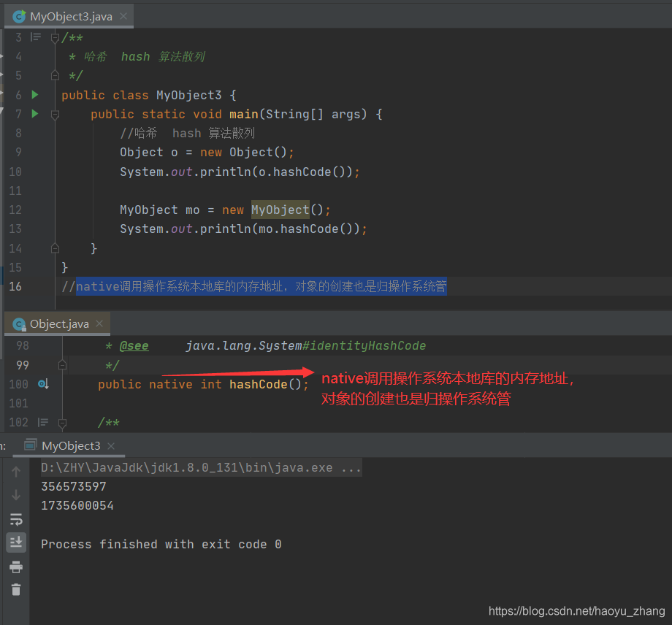Run class MyObject3 from gutter arrow on line 6
Image resolution: width=672 pixels, height=625 pixels.
pyautogui.click(x=35, y=95)
